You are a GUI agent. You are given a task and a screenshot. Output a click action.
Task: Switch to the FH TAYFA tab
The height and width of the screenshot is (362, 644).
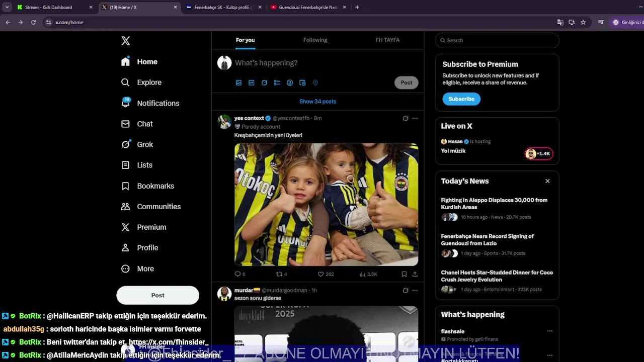(x=387, y=40)
